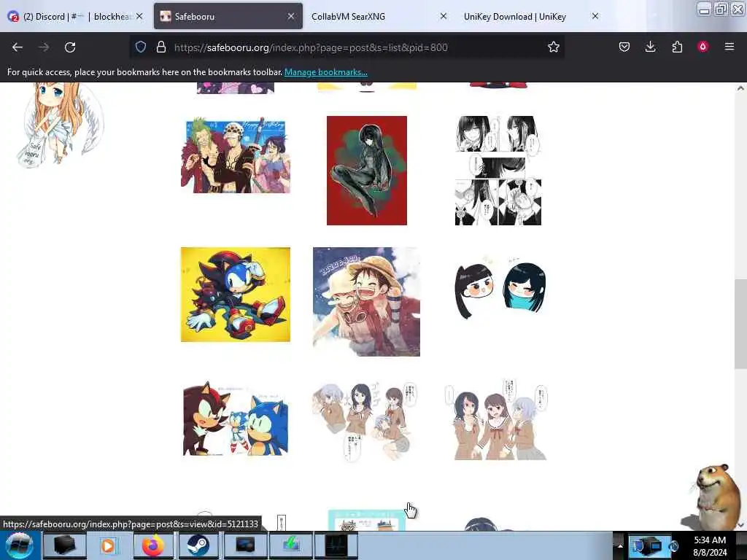Show hidden system tray icons arrow
Image resolution: width=747 pixels, height=560 pixels.
pos(620,545)
